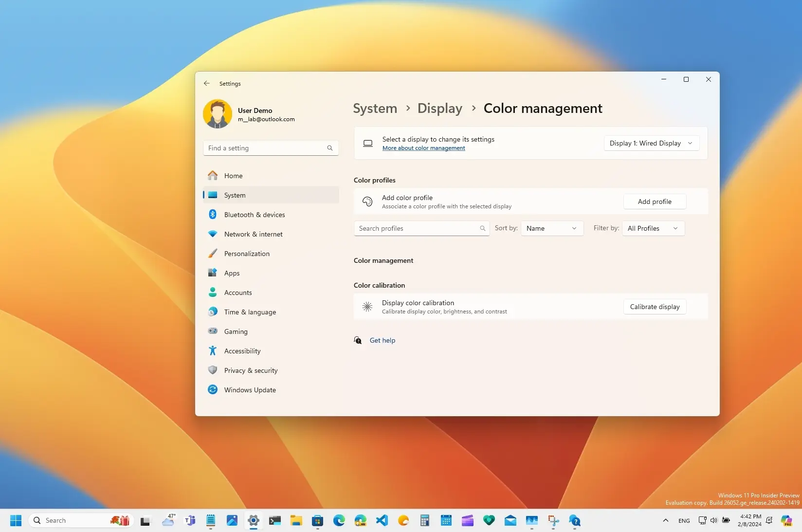Select the Gaming controller icon
802x532 pixels.
213,331
